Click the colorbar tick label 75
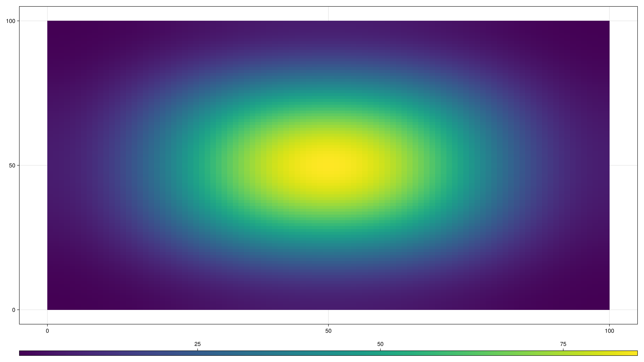Viewport: 644px width, 362px height. (563, 344)
